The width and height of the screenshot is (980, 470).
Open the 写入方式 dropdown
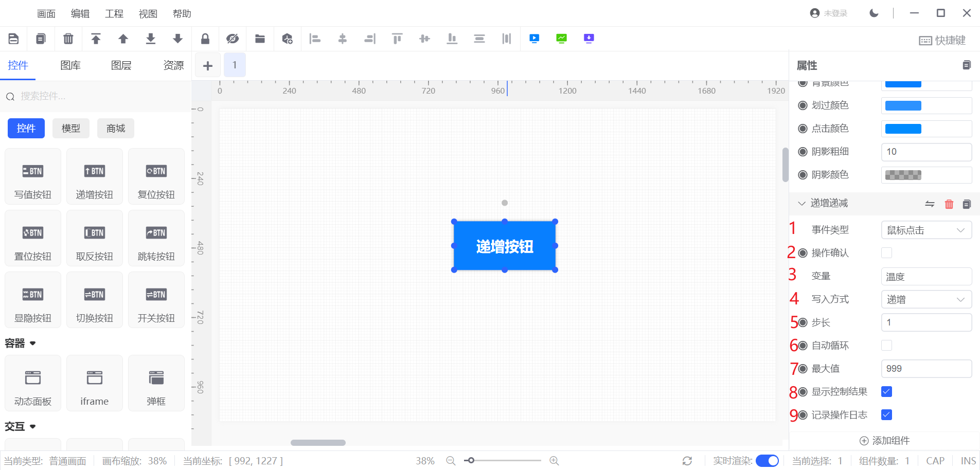coord(926,299)
